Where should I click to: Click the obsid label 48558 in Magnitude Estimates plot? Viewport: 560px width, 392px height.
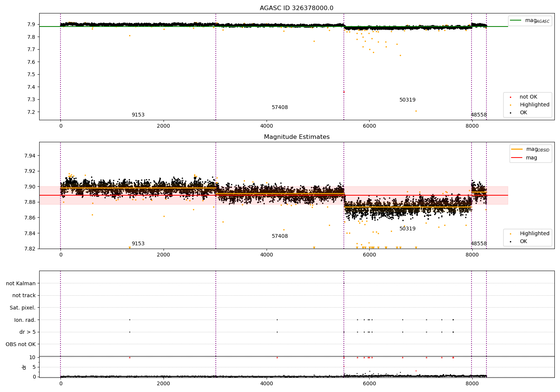point(479,244)
